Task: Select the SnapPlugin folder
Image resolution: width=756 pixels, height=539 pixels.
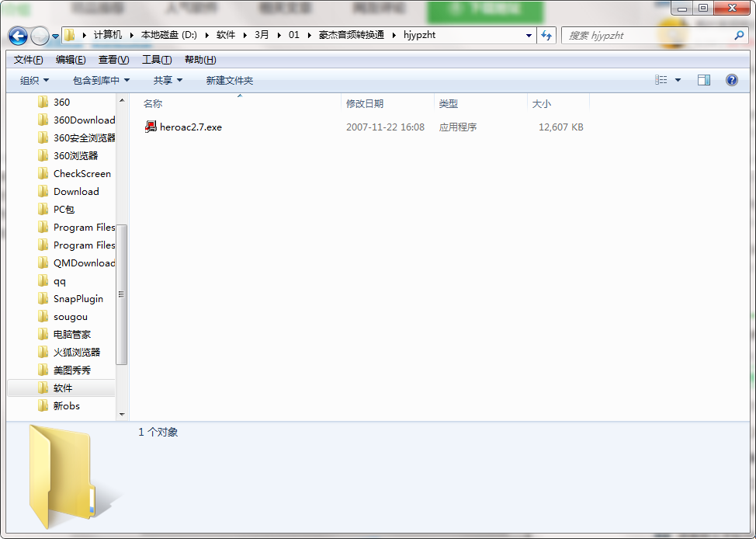Action: 78,299
